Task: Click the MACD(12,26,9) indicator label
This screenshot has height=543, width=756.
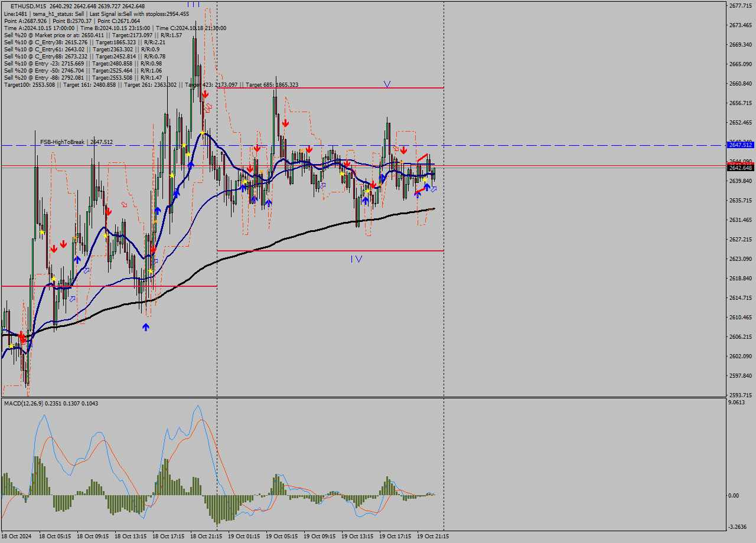Action: pos(51,403)
